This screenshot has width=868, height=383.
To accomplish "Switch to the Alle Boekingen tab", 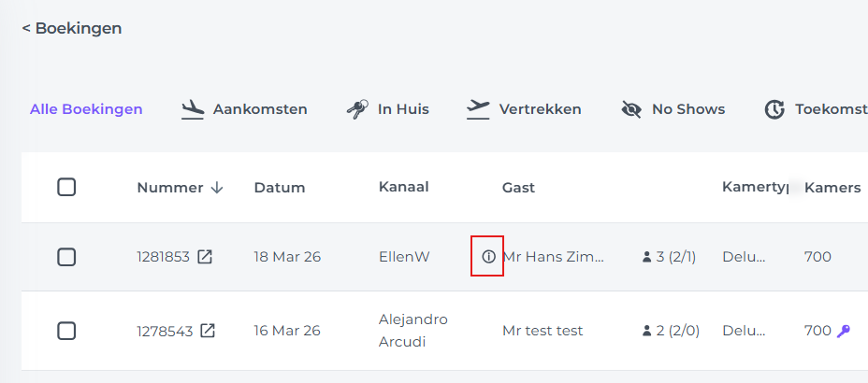I will point(86,109).
